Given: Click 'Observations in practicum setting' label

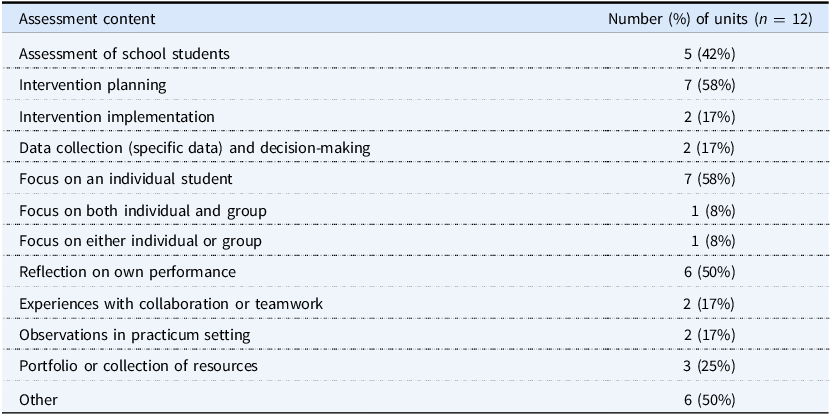Looking at the screenshot, I should pyautogui.click(x=135, y=335).
